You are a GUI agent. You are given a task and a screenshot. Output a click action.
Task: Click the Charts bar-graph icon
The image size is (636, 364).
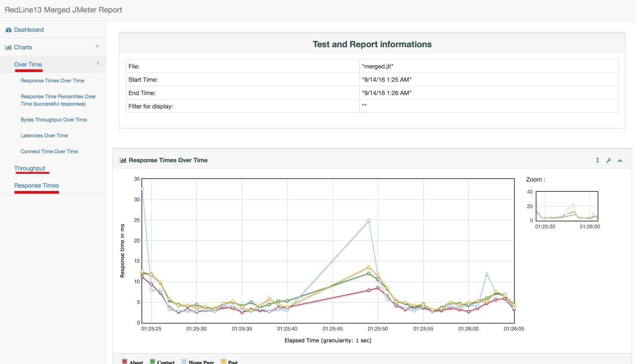pyautogui.click(x=8, y=48)
